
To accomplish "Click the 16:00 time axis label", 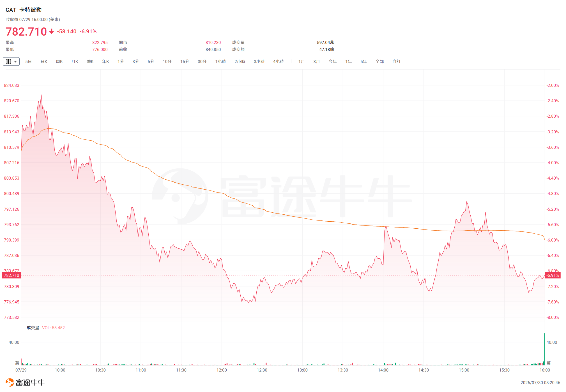I will [x=545, y=370].
